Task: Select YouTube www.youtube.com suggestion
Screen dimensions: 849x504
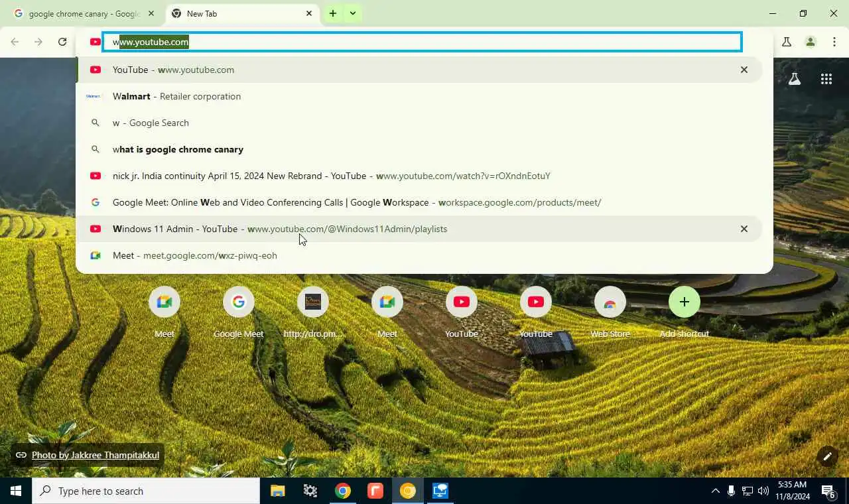Action: pyautogui.click(x=419, y=70)
